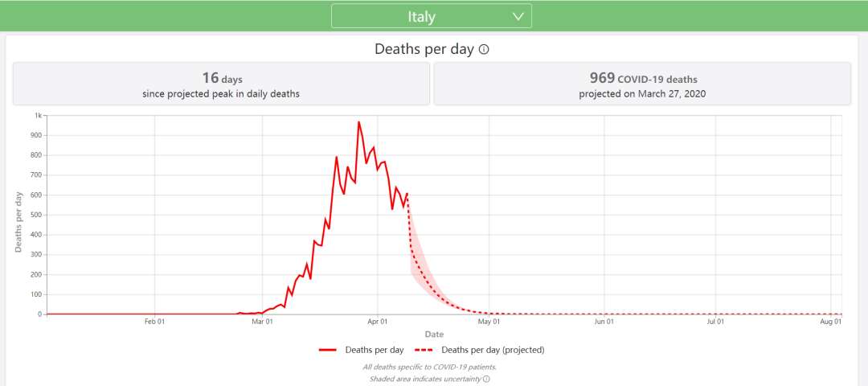Screen dimensions: 868x386
Task: Toggle the solid "Deaths per day" legend series
Action: coord(369,350)
